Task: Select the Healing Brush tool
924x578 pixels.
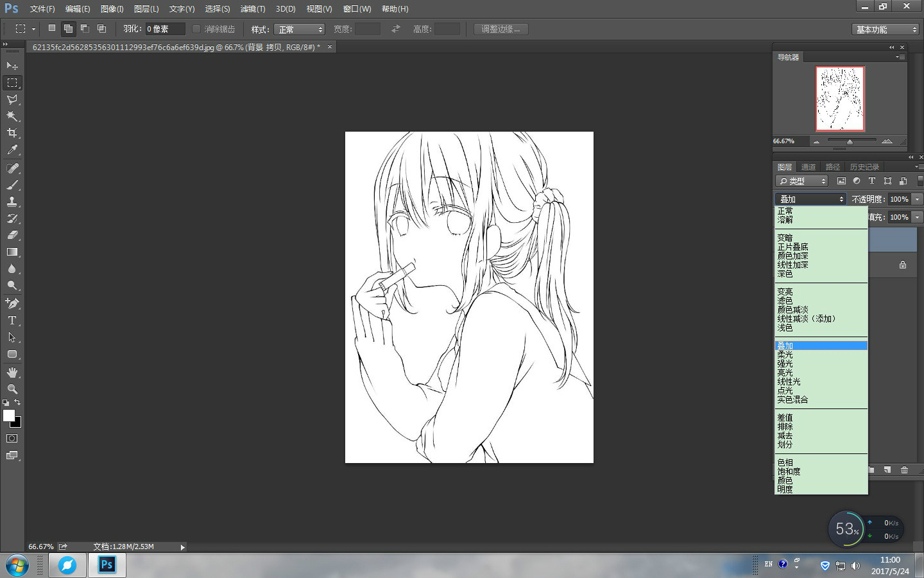Action: (x=12, y=168)
